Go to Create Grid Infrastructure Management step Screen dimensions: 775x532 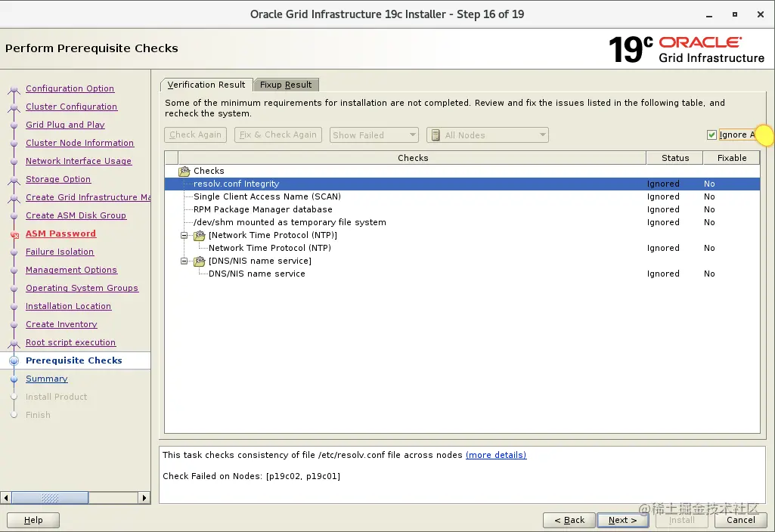[x=88, y=197]
